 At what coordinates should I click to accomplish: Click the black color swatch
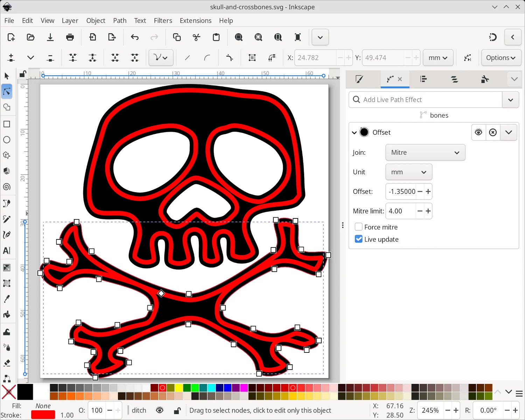click(x=25, y=392)
